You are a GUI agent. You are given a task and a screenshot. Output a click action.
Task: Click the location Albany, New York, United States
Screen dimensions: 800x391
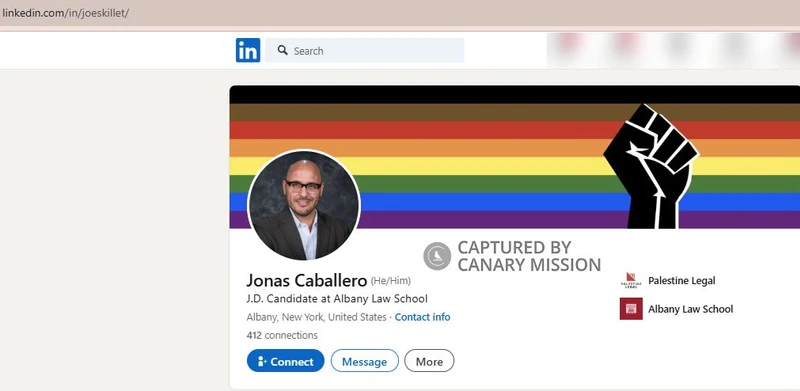click(316, 317)
